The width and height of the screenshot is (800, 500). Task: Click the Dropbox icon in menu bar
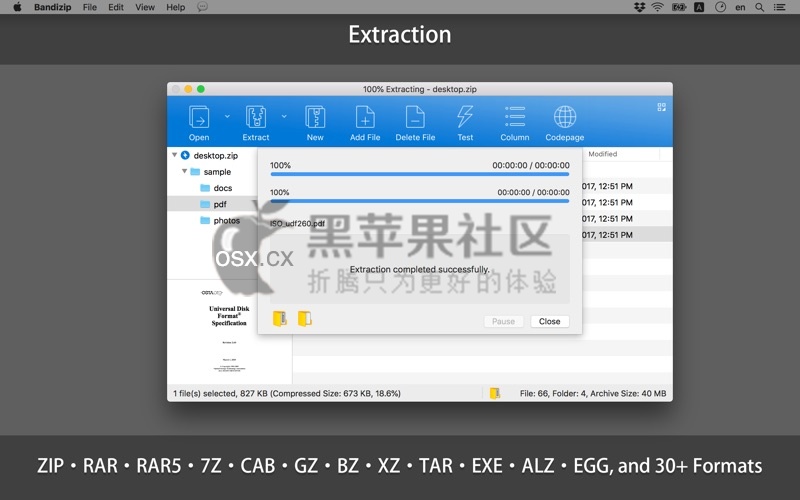click(x=639, y=7)
